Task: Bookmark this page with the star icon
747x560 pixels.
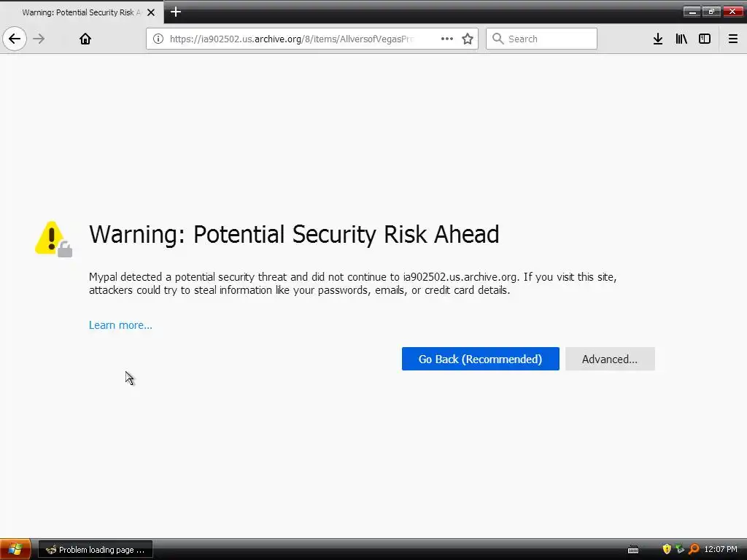Action: point(468,39)
